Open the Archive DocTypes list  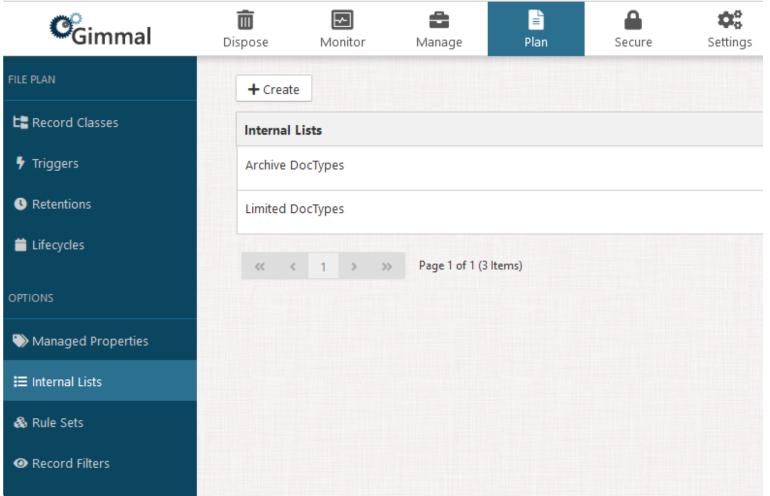tap(295, 166)
